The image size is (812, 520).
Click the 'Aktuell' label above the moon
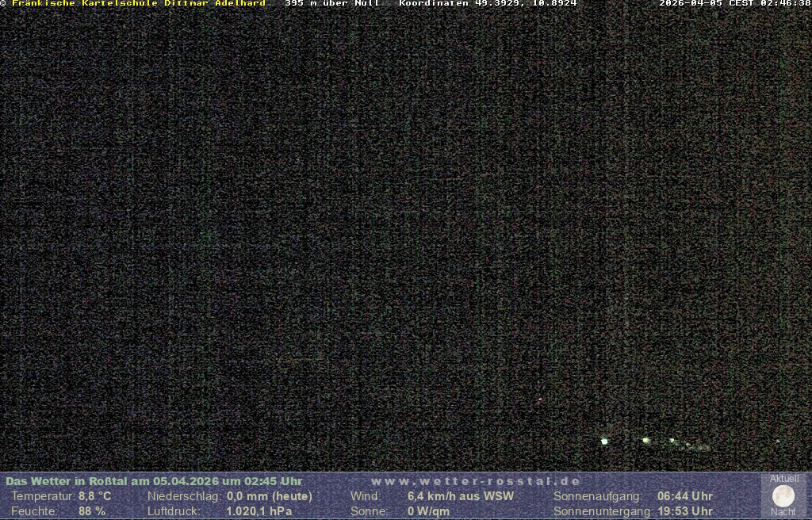(x=784, y=479)
